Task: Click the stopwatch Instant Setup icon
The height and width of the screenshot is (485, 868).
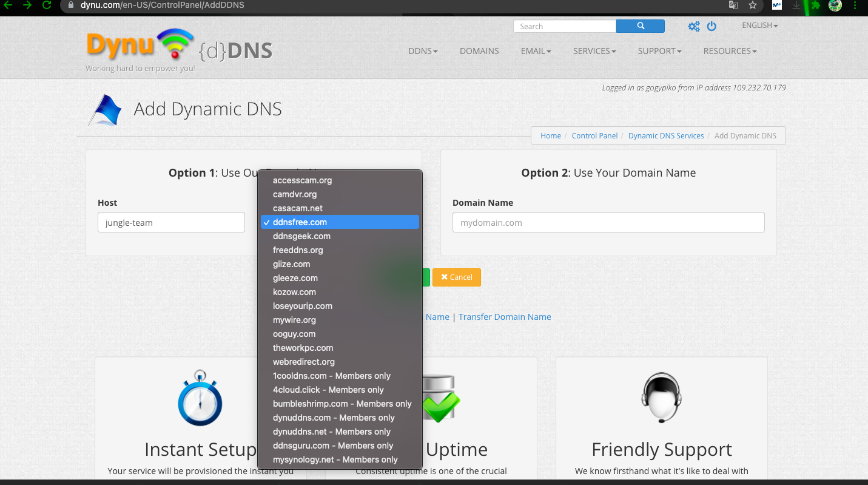Action: tap(200, 398)
